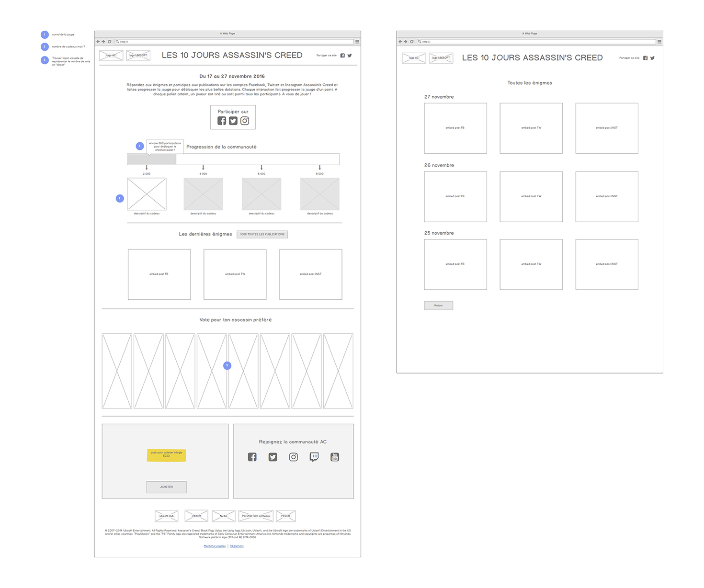Viewport: 704px width, 588px height.
Task: Vote for the first assassin portrait in the row
Action: point(117,371)
